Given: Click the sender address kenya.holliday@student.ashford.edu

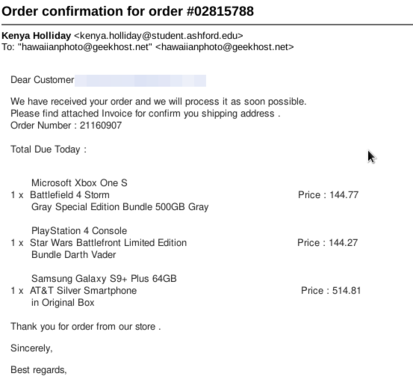Looking at the screenshot, I should pos(158,36).
